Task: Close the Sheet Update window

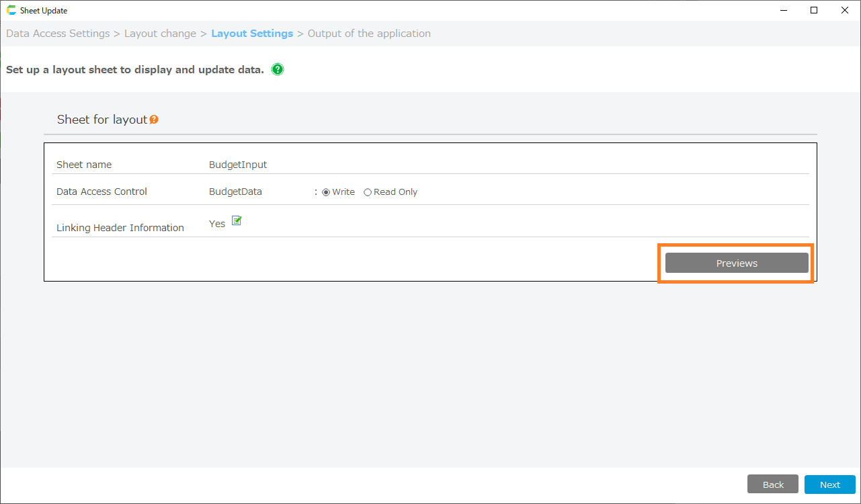Action: (845, 10)
